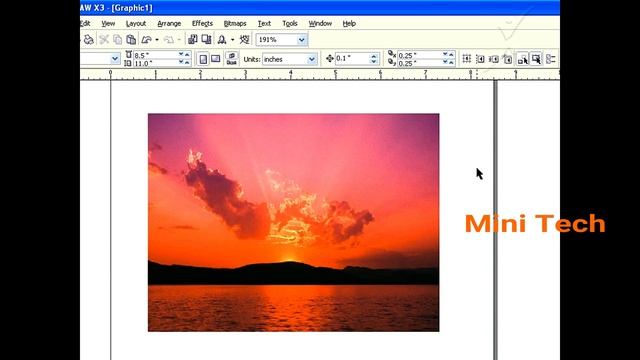Click the Dynamic Guides icon
Image resolution: width=640 pixels, height=360 pixels.
tap(507, 59)
